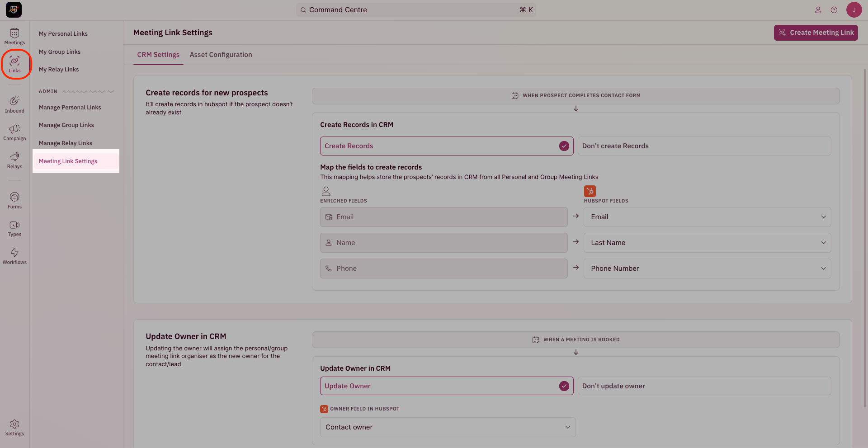Click the enriched Phone field
Viewport: 868px width, 448px height.
[x=443, y=269]
